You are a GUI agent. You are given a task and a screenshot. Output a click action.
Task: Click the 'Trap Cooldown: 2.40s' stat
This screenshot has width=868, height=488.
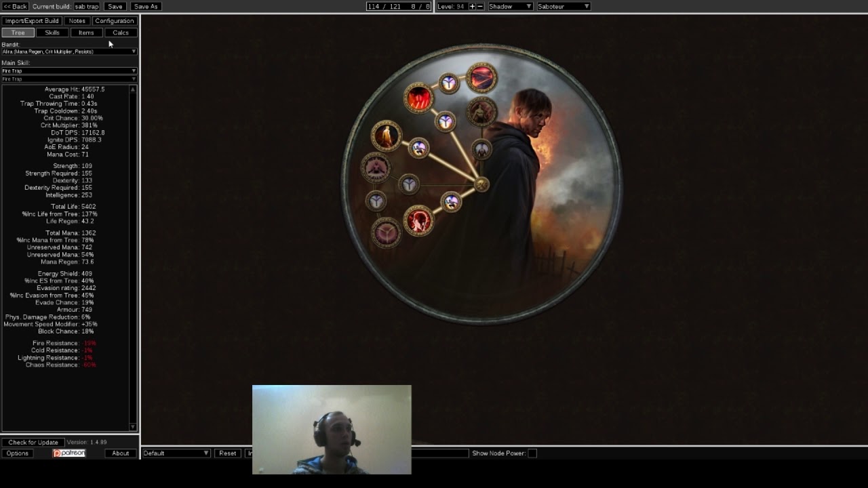tap(66, 110)
